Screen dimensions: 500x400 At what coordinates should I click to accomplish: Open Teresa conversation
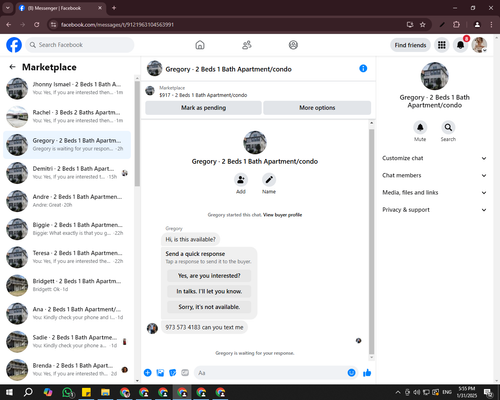coord(67,257)
